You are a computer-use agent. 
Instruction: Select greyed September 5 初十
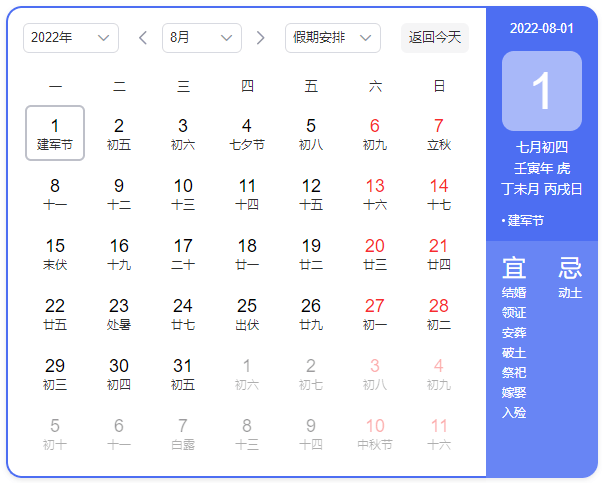[55, 433]
